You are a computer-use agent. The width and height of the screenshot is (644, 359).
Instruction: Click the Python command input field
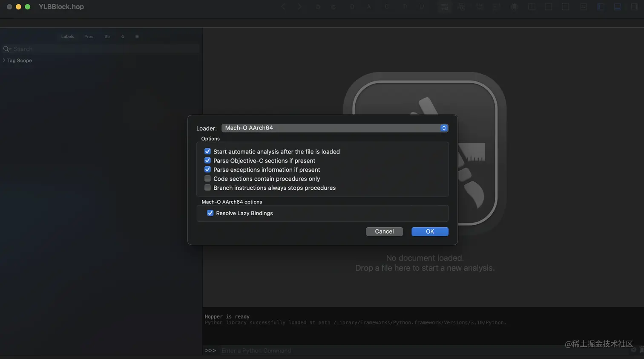[x=422, y=350]
